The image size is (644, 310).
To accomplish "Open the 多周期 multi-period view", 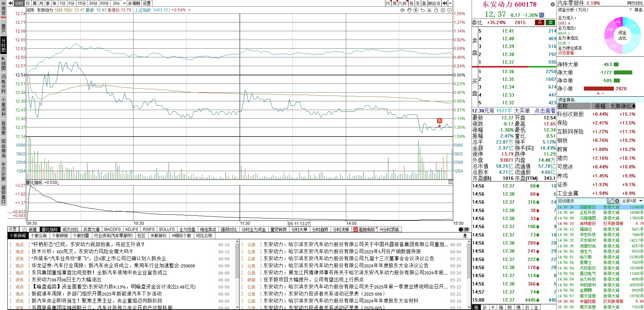I will [x=134, y=3].
